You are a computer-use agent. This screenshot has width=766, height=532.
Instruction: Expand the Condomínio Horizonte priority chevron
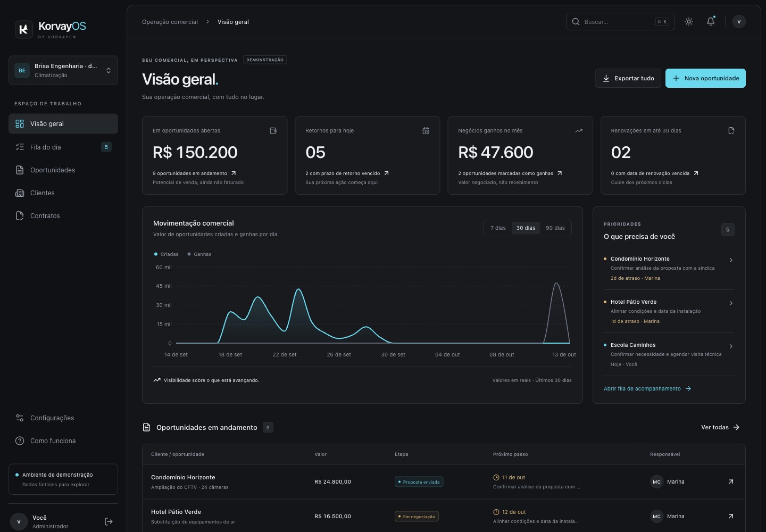click(731, 260)
